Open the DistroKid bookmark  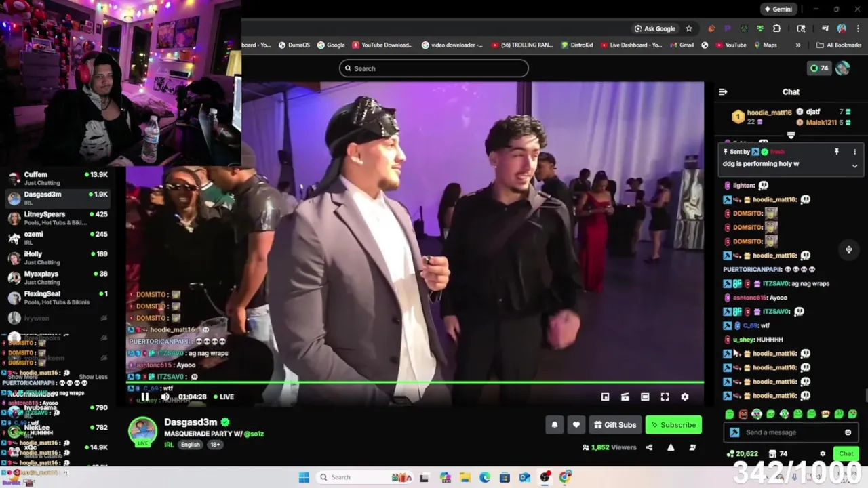click(x=577, y=45)
